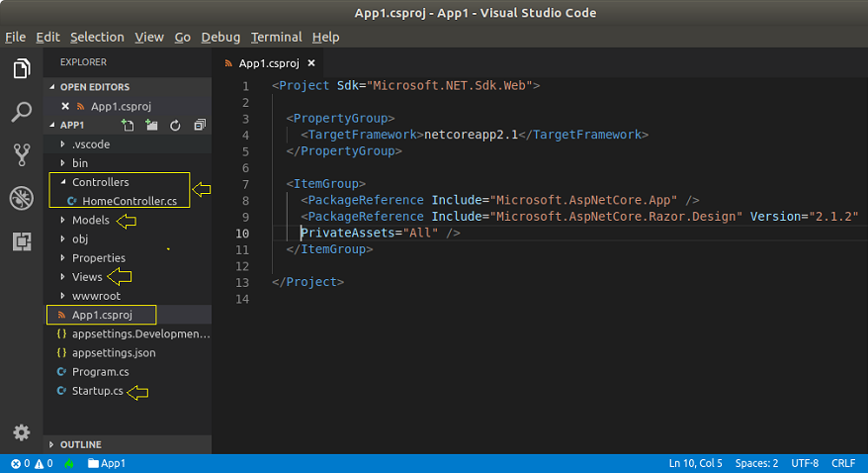The width and height of the screenshot is (868, 473).
Task: Expand the .vscode folder
Action: pos(62,144)
